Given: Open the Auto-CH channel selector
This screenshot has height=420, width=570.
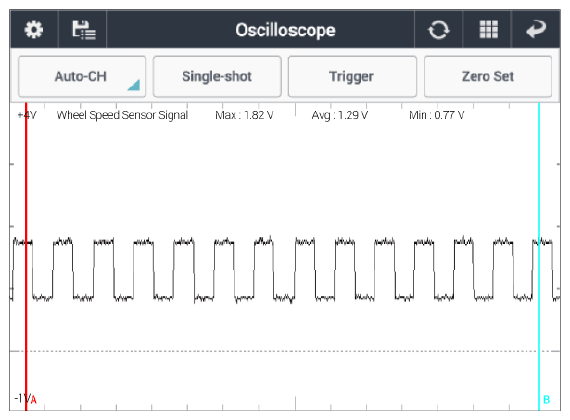Looking at the screenshot, I should pyautogui.click(x=82, y=76).
